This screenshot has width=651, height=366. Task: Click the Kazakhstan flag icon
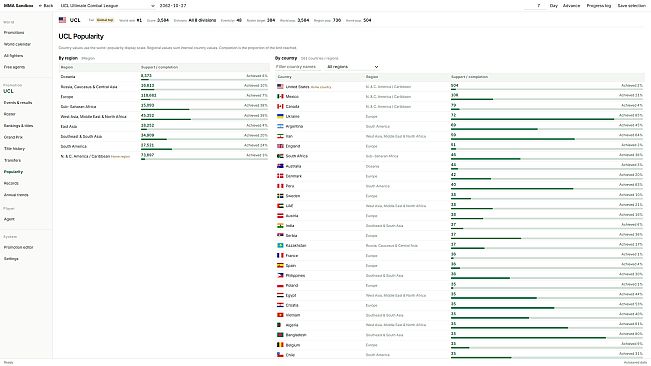[280, 245]
